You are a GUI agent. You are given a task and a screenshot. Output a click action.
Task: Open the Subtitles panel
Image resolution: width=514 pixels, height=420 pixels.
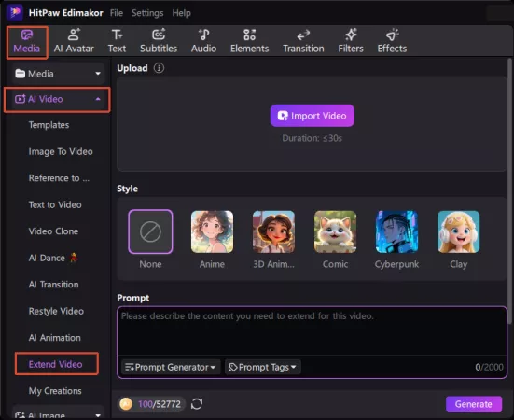pyautogui.click(x=159, y=42)
